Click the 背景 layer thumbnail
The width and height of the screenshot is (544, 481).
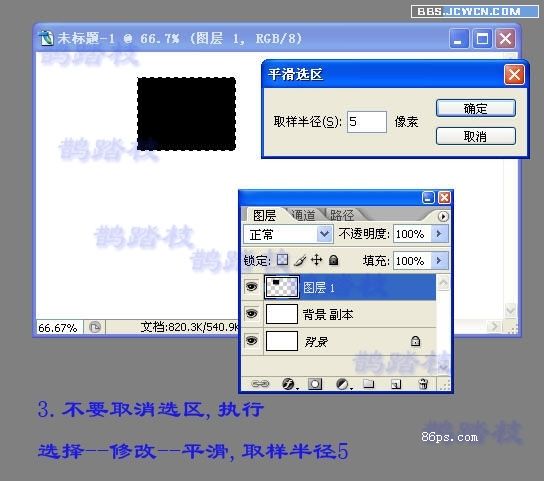point(282,341)
